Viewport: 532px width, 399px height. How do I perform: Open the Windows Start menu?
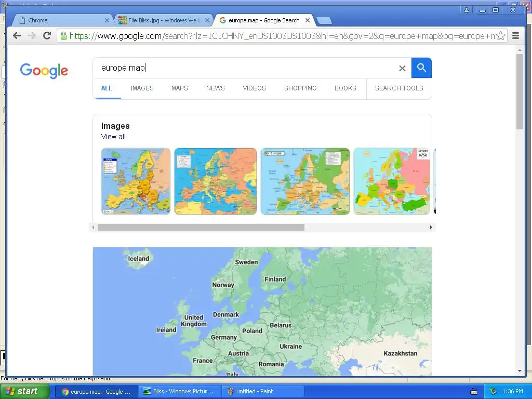24,392
